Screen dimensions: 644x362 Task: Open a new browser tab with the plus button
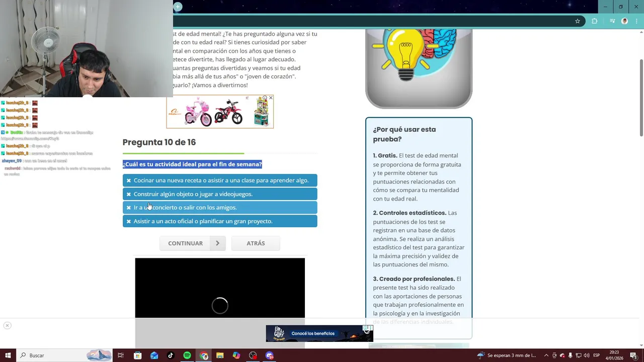[x=178, y=7]
